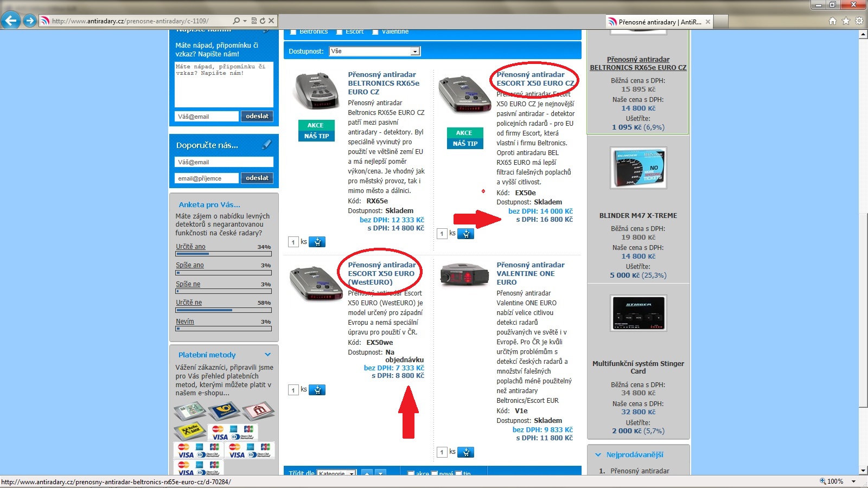The height and width of the screenshot is (488, 868).
Task: Click the browser Back arrow button
Action: 11,21
